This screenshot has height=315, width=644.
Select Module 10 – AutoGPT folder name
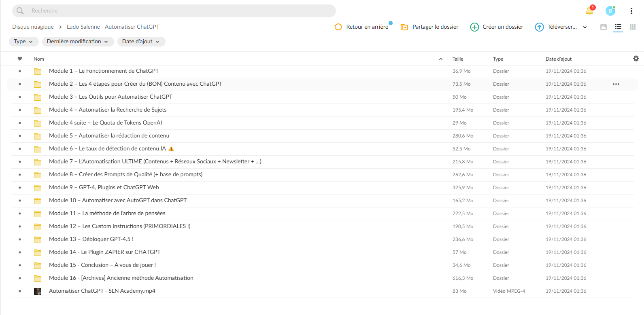pyautogui.click(x=118, y=201)
